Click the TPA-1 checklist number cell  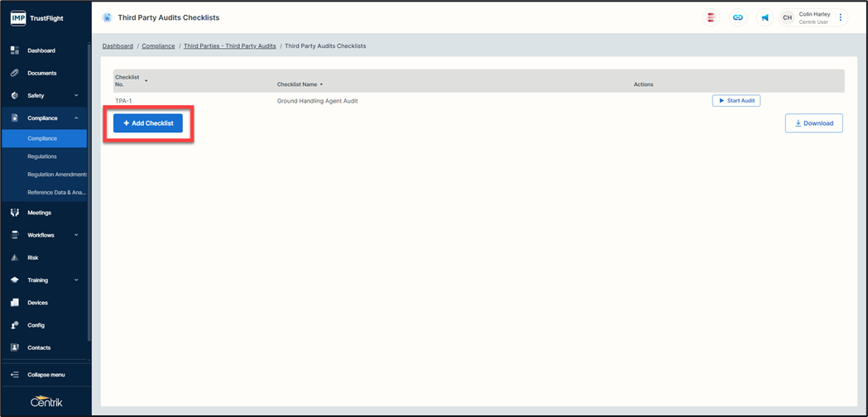[123, 101]
